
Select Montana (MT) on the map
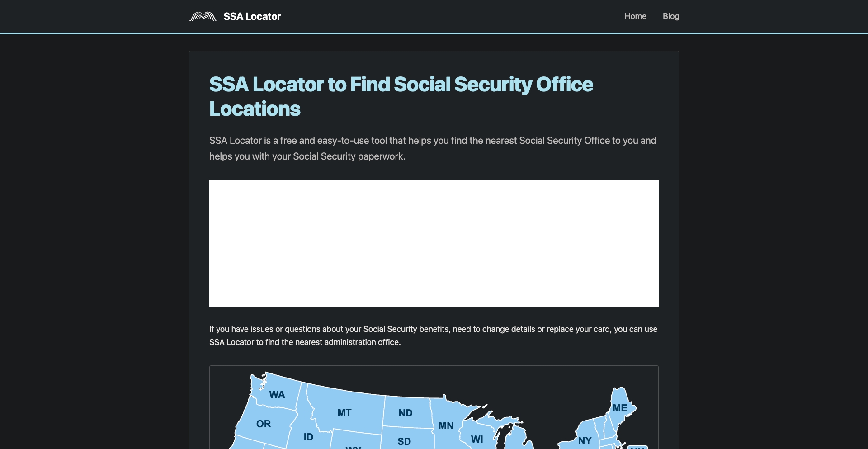pyautogui.click(x=345, y=412)
